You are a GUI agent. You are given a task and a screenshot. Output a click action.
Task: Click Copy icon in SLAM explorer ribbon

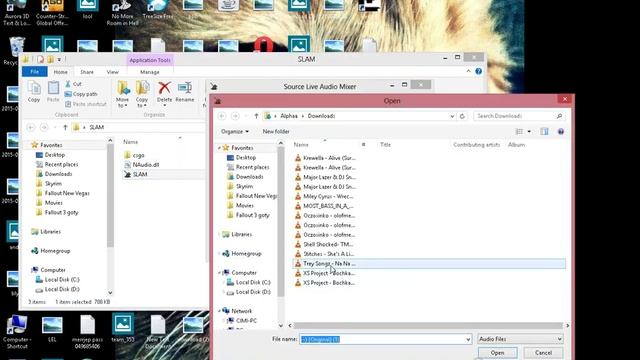pos(34,91)
